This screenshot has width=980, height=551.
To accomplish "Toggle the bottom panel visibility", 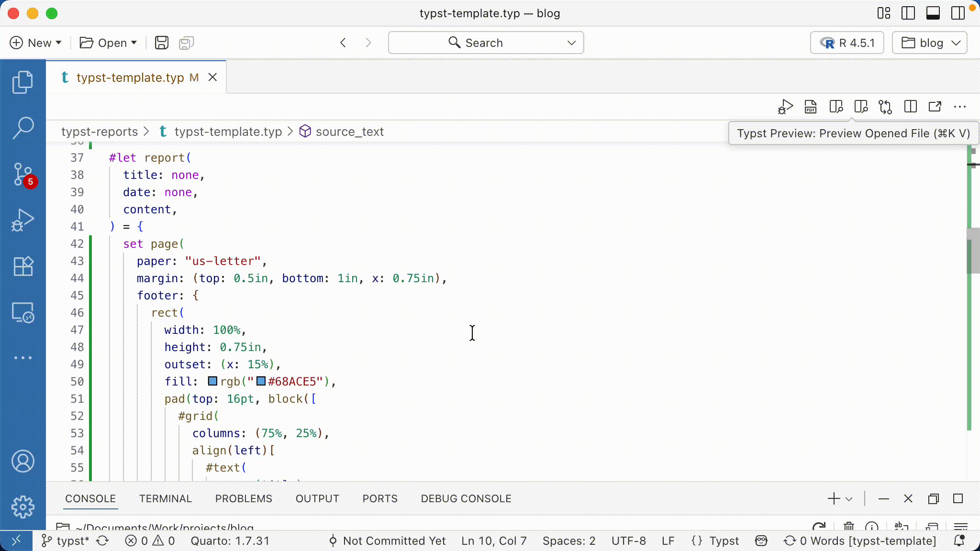I will (x=933, y=13).
